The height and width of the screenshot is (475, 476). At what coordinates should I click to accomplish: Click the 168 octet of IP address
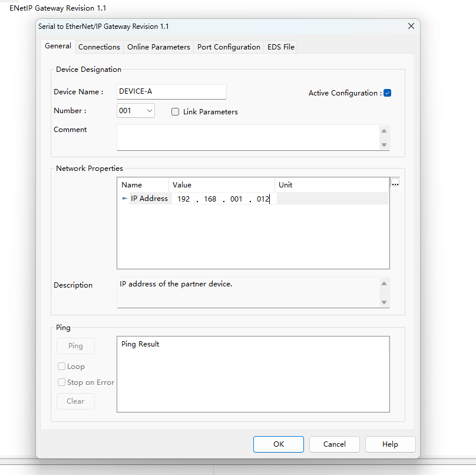coord(210,199)
